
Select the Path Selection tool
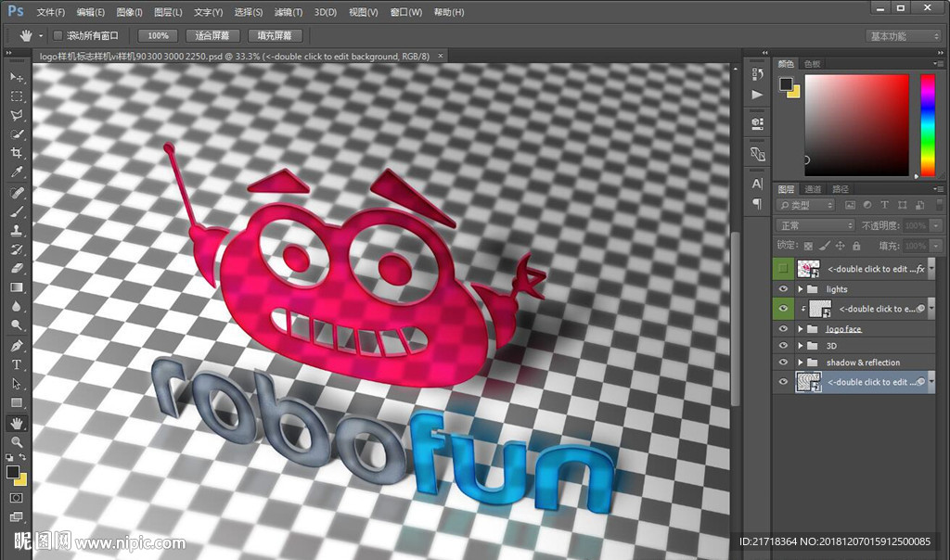[17, 384]
